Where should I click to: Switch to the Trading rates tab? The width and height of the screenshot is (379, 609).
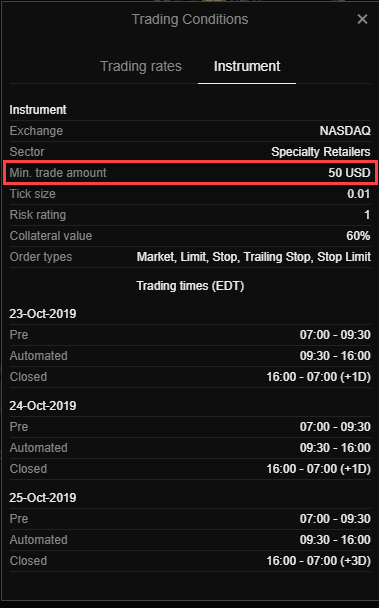coord(141,66)
